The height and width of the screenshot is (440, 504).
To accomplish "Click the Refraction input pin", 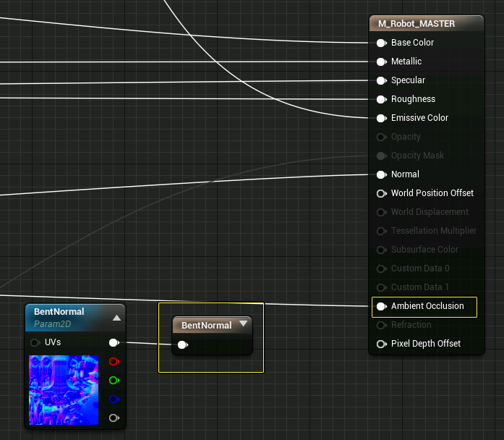I will (x=382, y=325).
